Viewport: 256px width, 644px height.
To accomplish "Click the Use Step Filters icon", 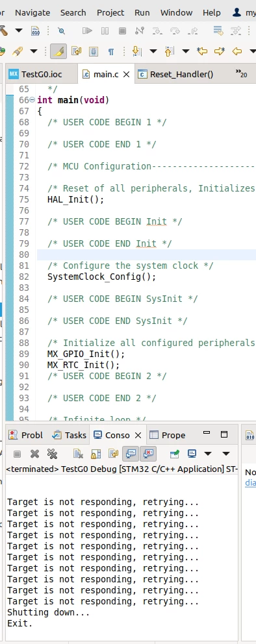I will (235, 31).
